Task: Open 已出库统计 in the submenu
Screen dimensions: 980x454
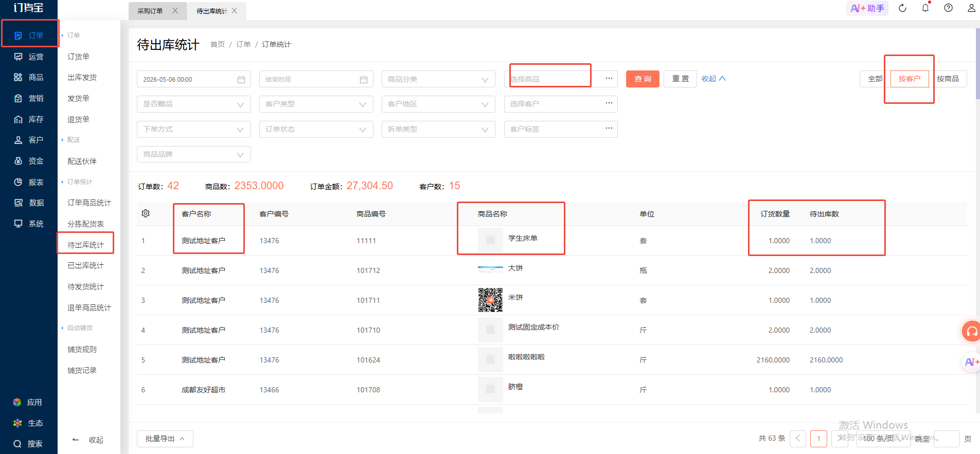Action: (86, 265)
